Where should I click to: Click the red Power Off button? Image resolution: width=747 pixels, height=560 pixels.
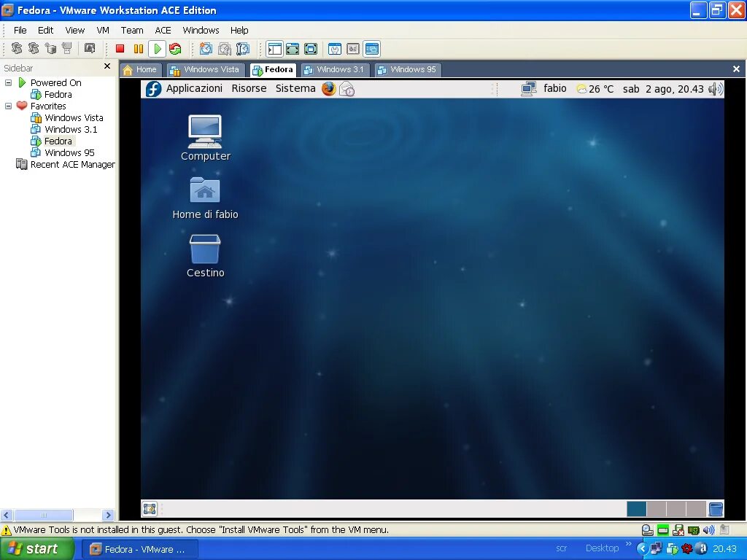120,49
